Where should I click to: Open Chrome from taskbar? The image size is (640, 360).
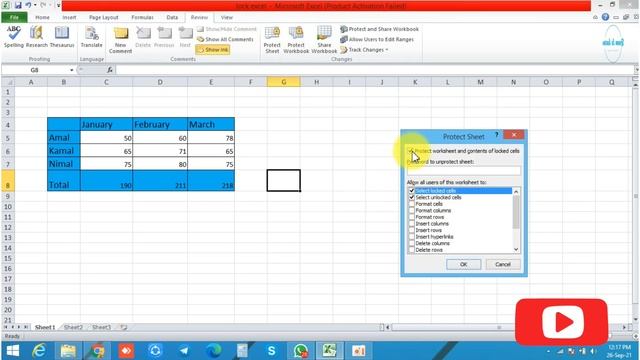(97, 351)
